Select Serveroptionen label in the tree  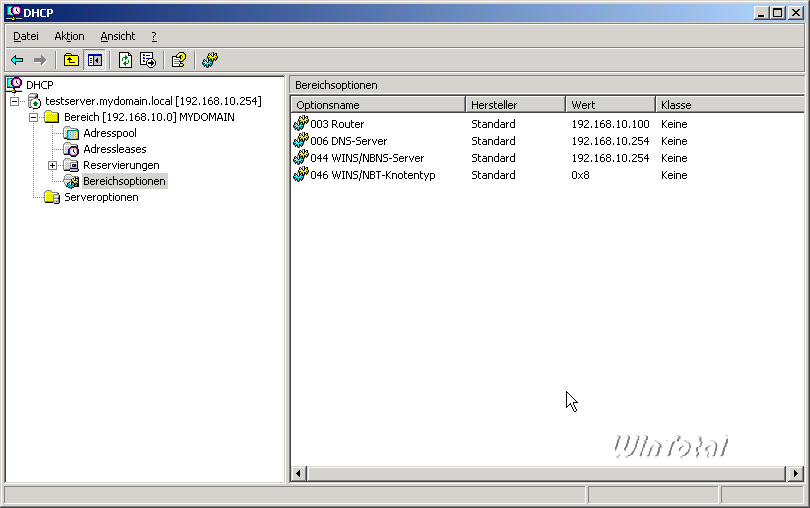(x=101, y=197)
